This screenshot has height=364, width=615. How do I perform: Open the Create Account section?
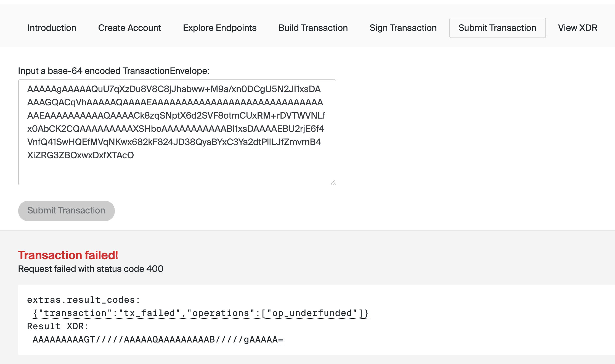(x=129, y=28)
